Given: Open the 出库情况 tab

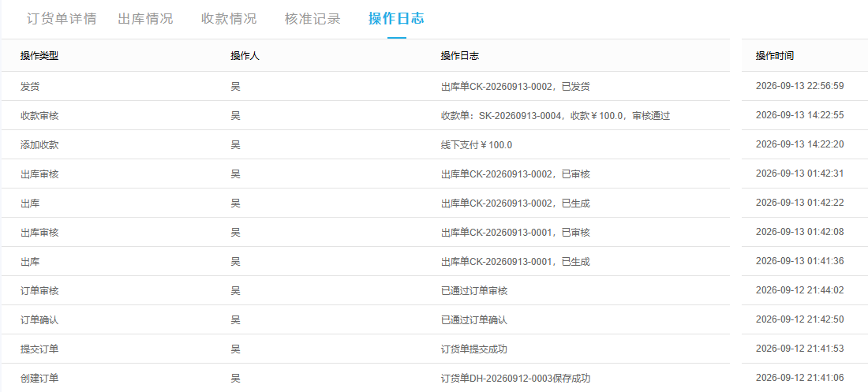Looking at the screenshot, I should point(146,18).
